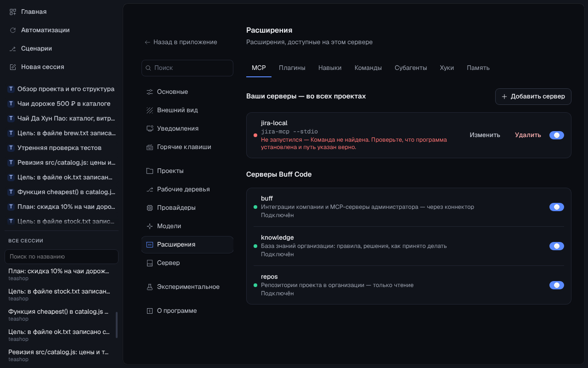The image size is (588, 368).
Task: Click the Сервер icon in settings
Action: [150, 263]
